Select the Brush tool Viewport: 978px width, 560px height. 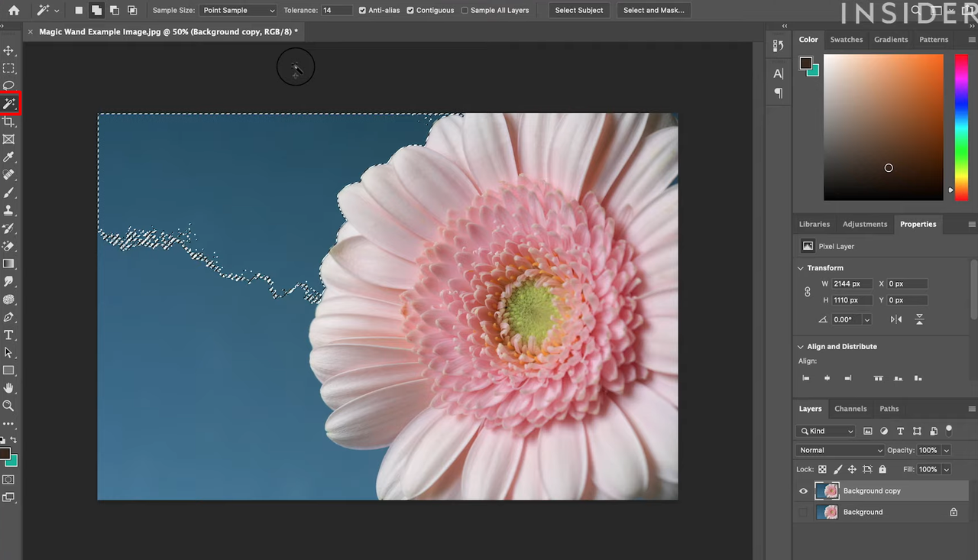click(9, 193)
